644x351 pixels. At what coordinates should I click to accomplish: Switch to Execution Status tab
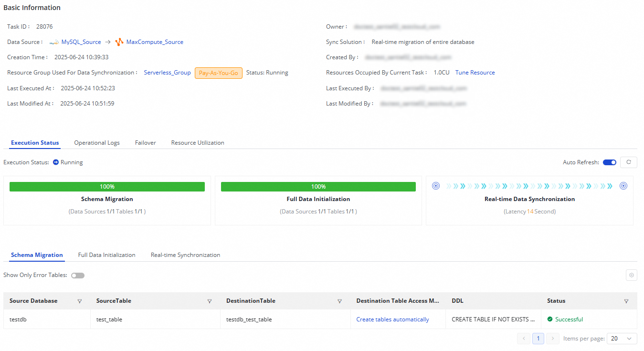pos(35,143)
